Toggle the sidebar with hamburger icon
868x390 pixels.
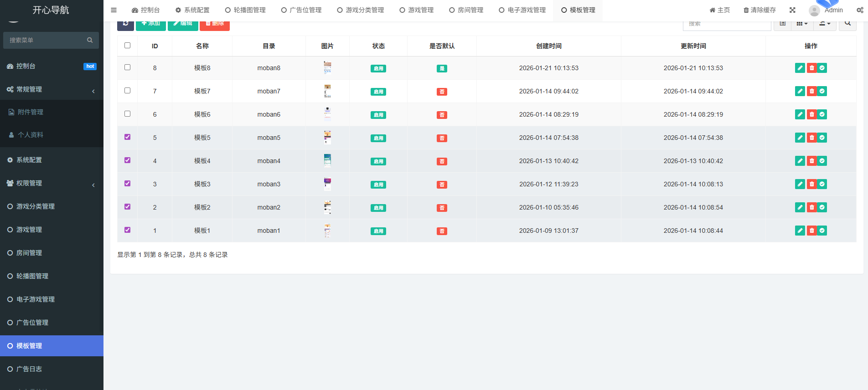click(x=114, y=10)
